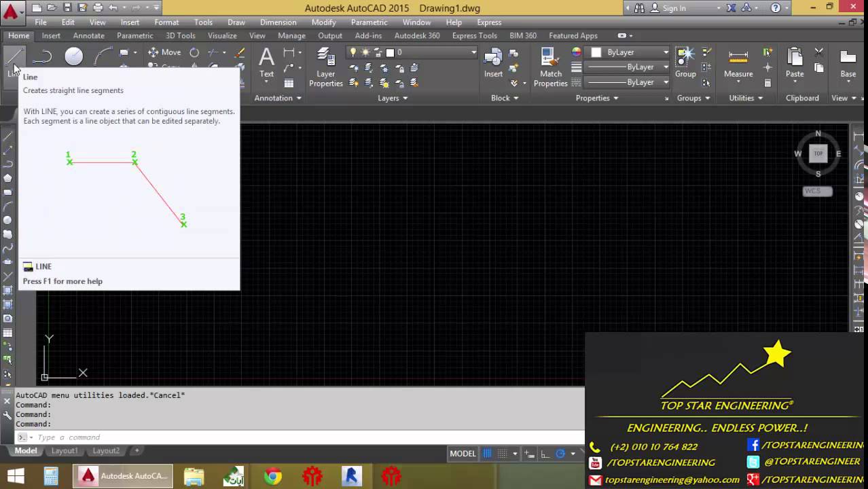Image resolution: width=868 pixels, height=489 pixels.
Task: Open Layer Properties manager
Action: pyautogui.click(x=326, y=67)
